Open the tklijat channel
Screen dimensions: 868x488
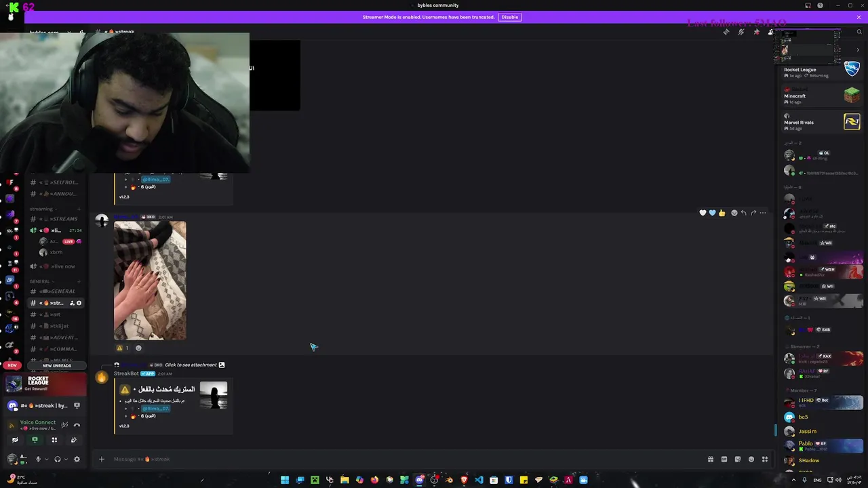(57, 326)
